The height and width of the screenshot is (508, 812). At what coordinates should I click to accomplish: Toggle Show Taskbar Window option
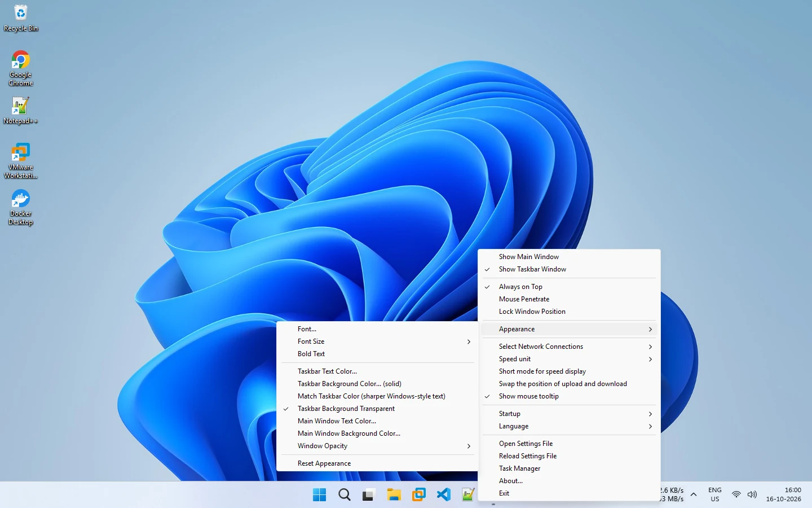pos(569,269)
